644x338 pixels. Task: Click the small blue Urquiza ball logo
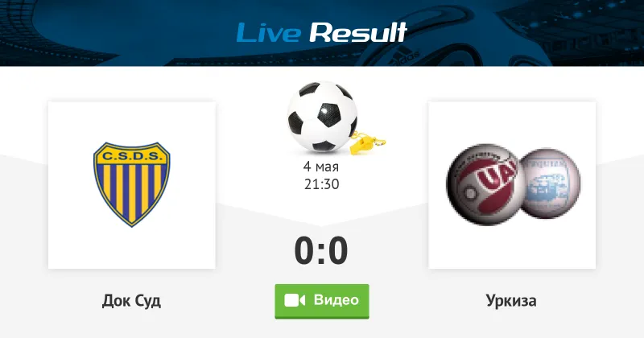click(551, 183)
